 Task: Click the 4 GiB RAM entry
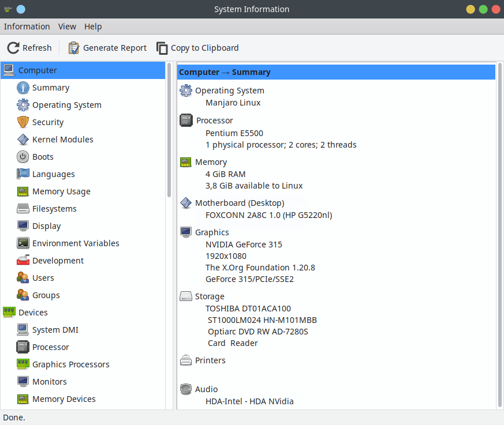225,174
